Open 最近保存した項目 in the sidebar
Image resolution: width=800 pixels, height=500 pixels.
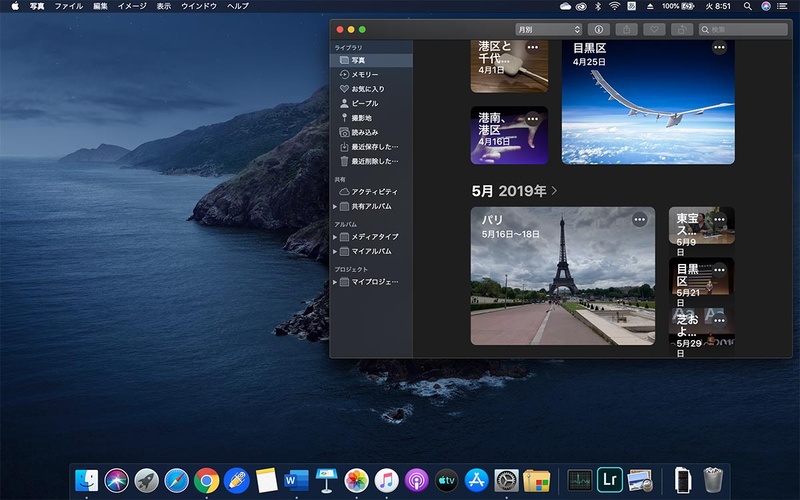[x=371, y=147]
